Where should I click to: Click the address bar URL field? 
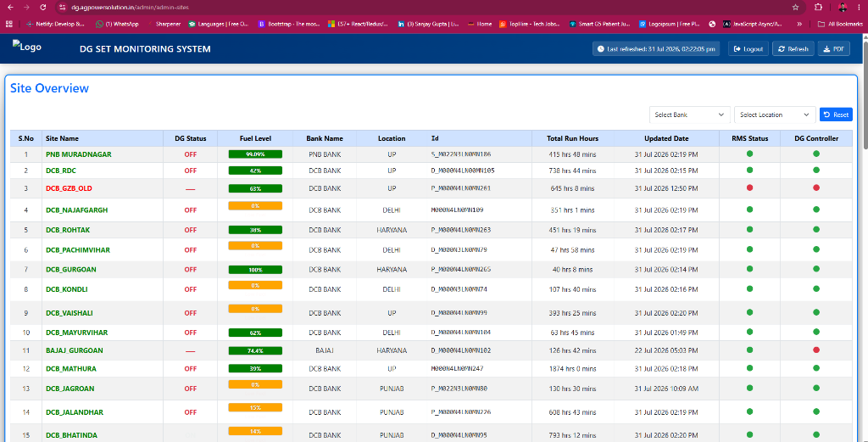click(x=420, y=7)
